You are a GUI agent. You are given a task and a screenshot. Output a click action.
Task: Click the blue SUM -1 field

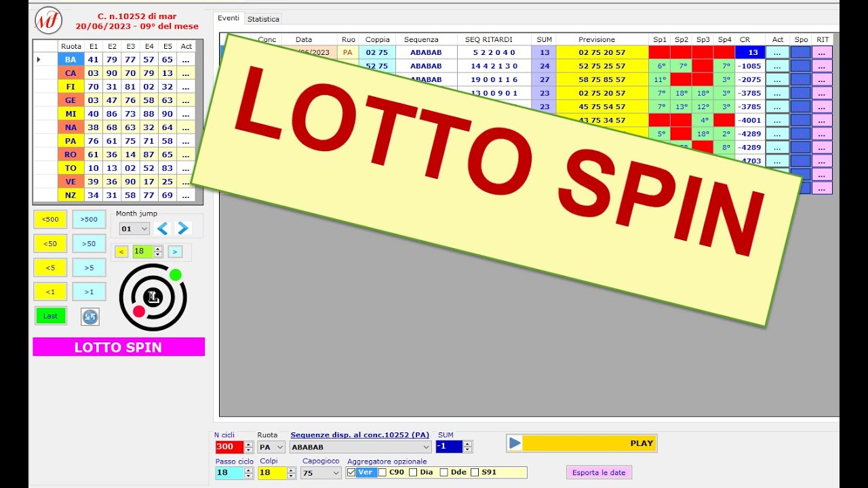pos(449,447)
